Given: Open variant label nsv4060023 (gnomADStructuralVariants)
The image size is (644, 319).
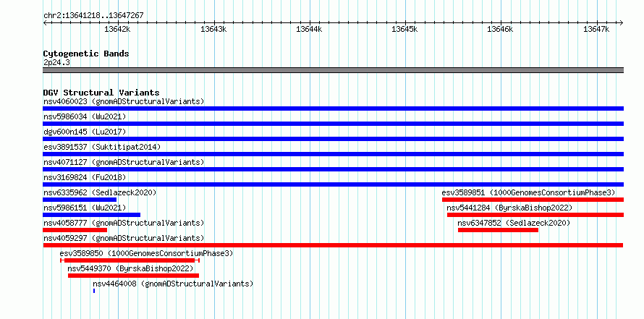Looking at the screenshot, I should pos(124,101).
